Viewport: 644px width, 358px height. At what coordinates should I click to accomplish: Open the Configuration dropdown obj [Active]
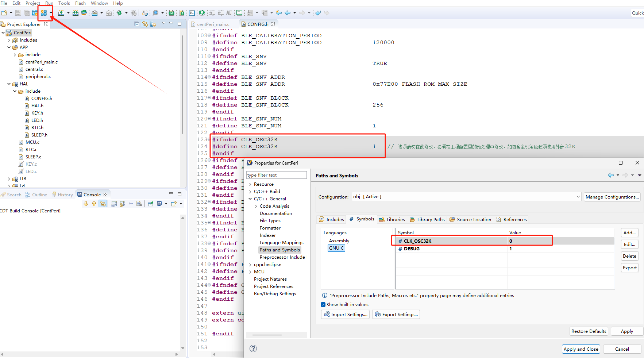pyautogui.click(x=466, y=197)
